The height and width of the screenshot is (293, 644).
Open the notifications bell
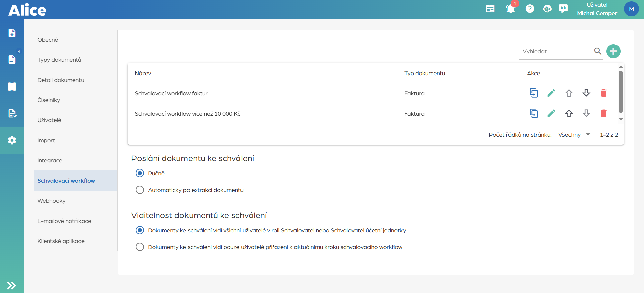pyautogui.click(x=510, y=9)
